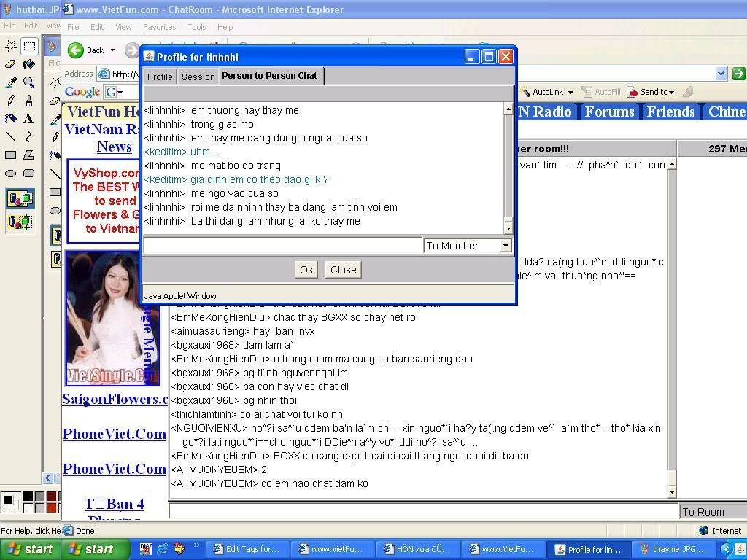747x560 pixels.
Task: Select the Fill With Color bucket tool
Action: click(x=29, y=64)
